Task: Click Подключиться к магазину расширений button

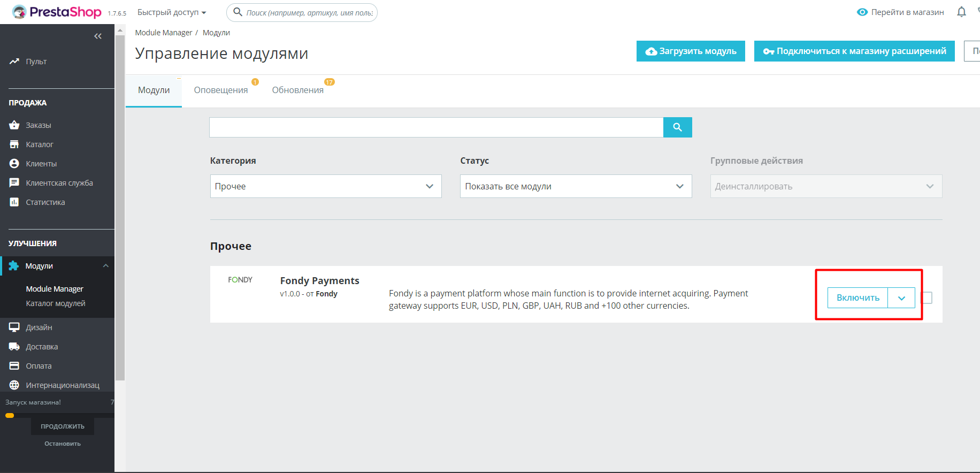Action: coord(854,51)
